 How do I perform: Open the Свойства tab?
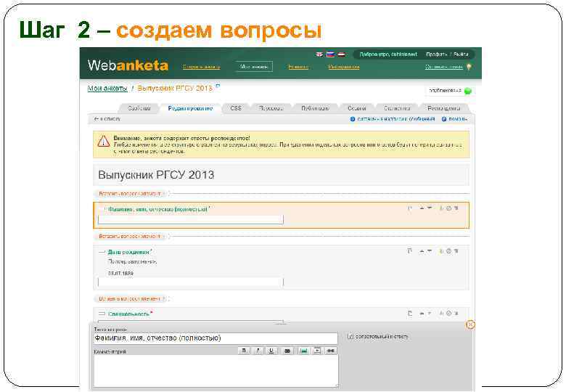(x=139, y=108)
